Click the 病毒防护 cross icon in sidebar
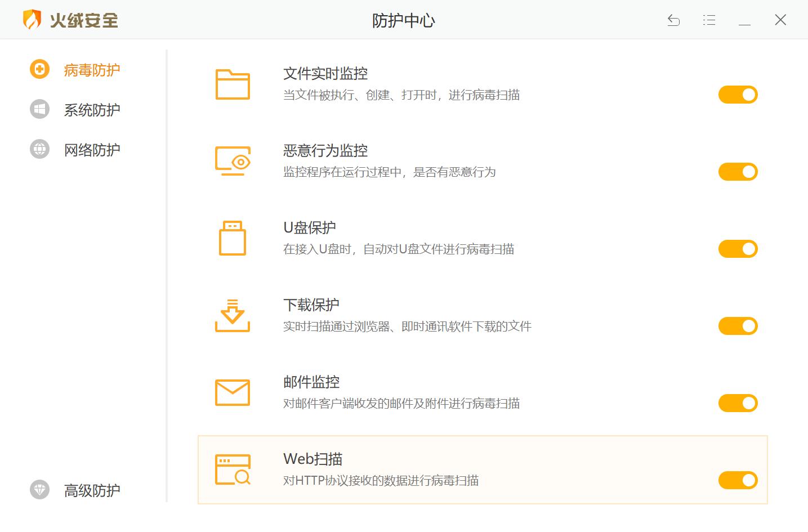Viewport: 808px width, 532px height. click(x=39, y=69)
